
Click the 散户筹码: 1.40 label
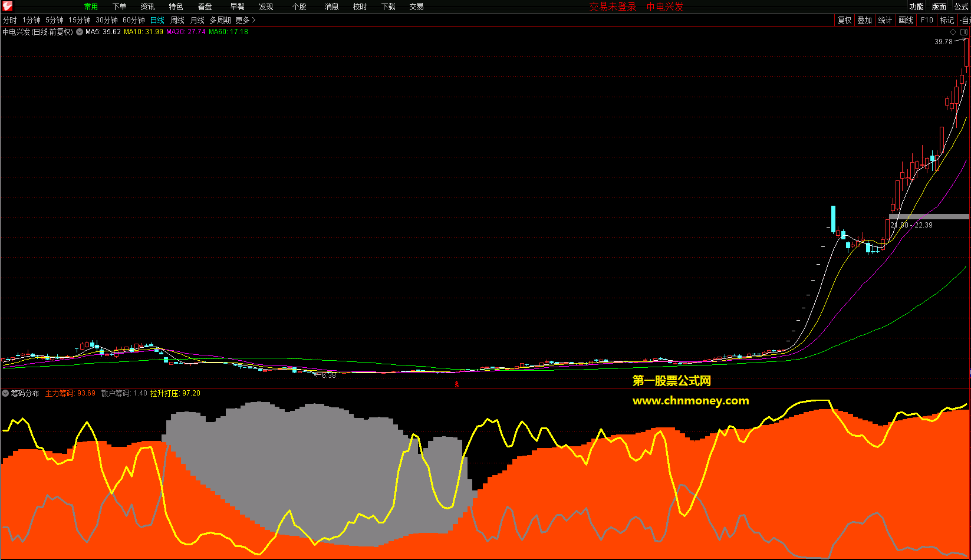click(x=124, y=393)
